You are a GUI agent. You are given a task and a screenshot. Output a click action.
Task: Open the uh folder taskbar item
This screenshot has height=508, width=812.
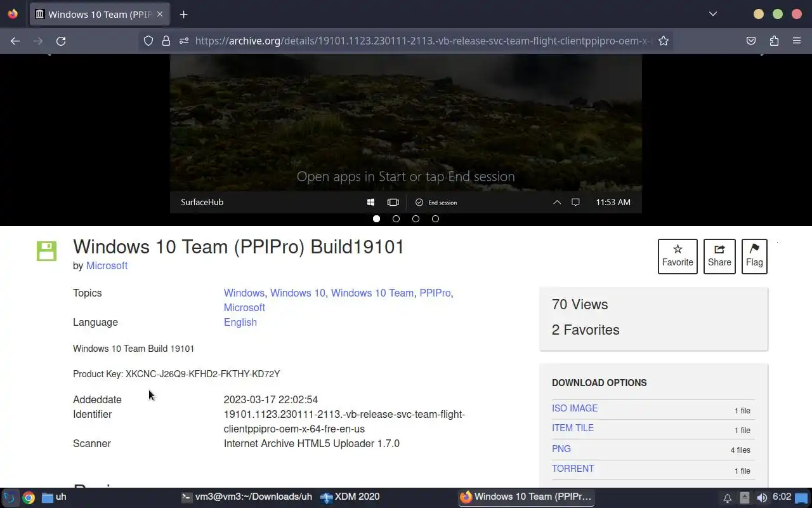(x=54, y=497)
